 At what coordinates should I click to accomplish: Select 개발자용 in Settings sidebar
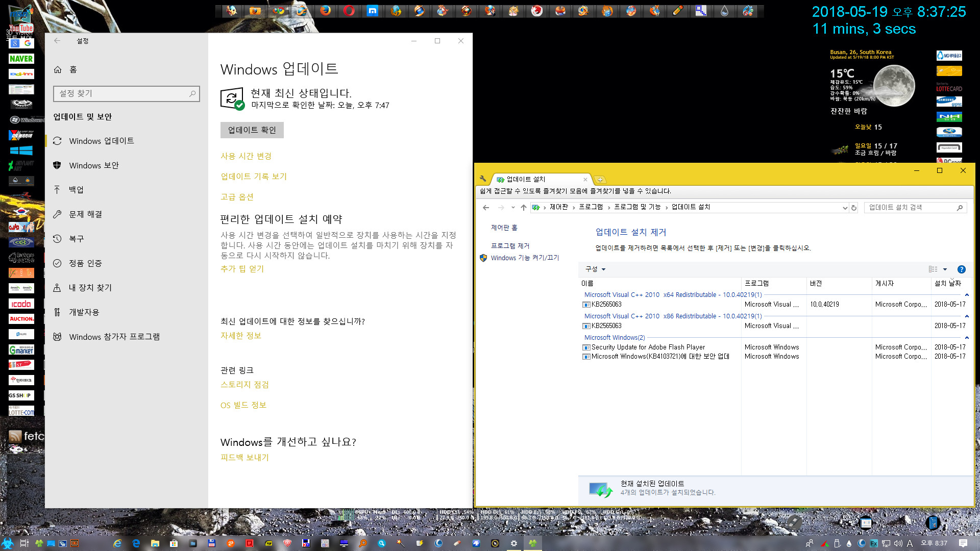127,312
